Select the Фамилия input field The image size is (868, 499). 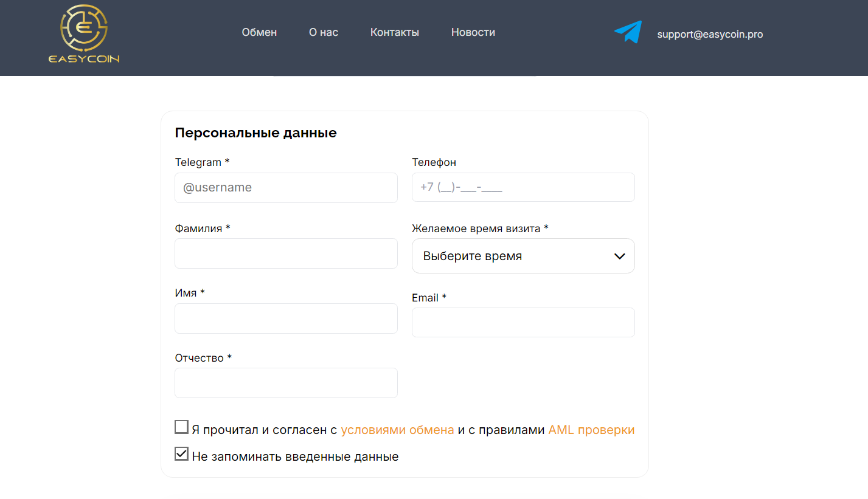[x=286, y=253]
